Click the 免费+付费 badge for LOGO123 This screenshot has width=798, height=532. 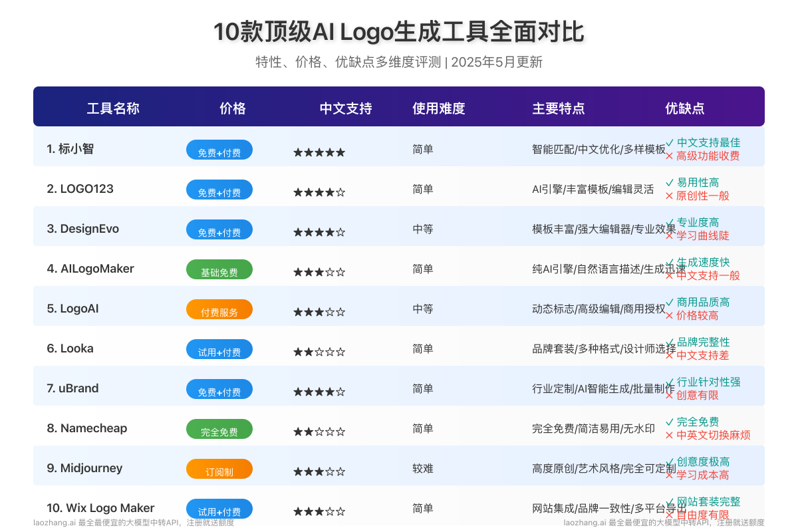coord(219,190)
